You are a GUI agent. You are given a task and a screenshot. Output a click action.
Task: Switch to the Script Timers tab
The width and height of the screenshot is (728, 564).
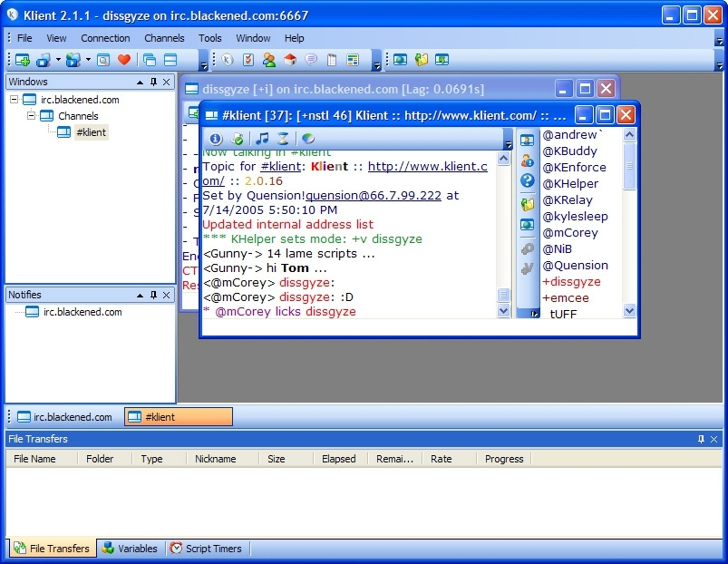tap(206, 549)
